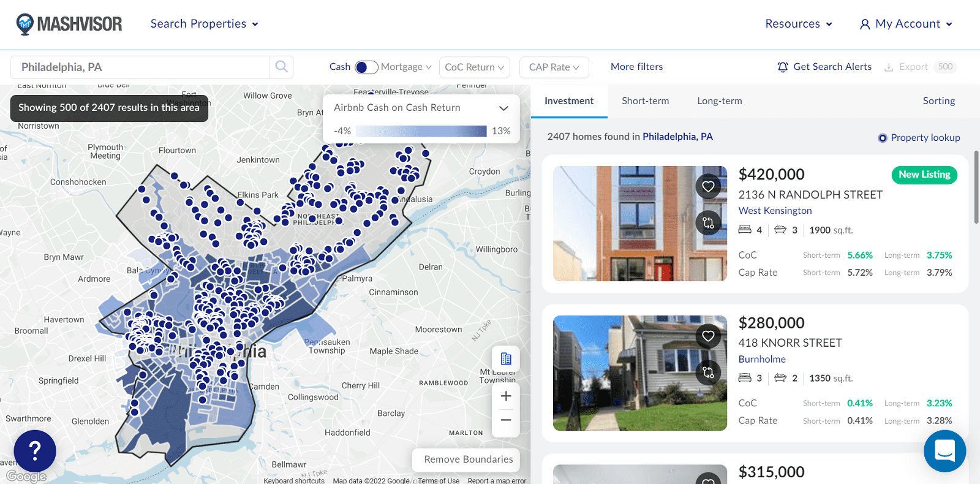
Task: Select the Long-term tab
Action: pos(720,101)
